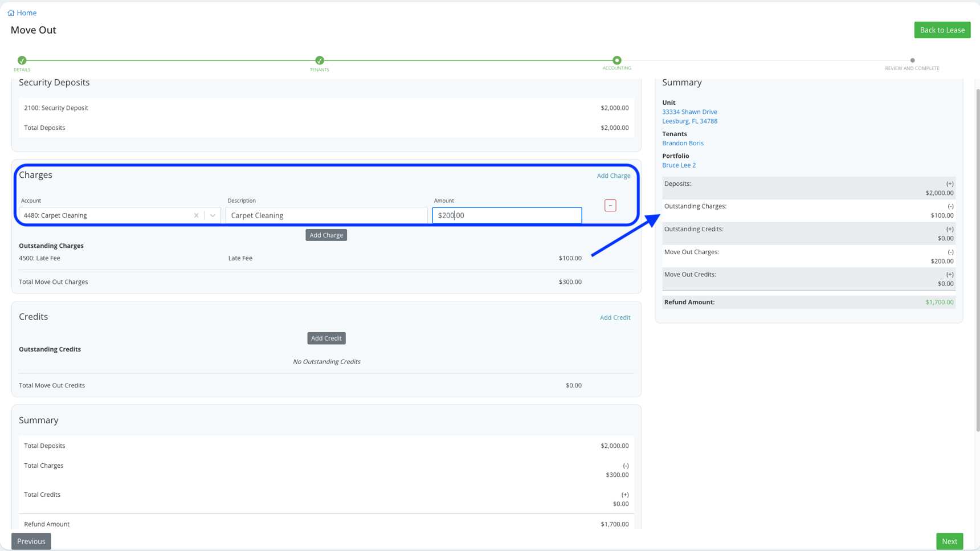Click the Amount field showing $200.00
The width and height of the screenshot is (980, 551).
point(507,215)
